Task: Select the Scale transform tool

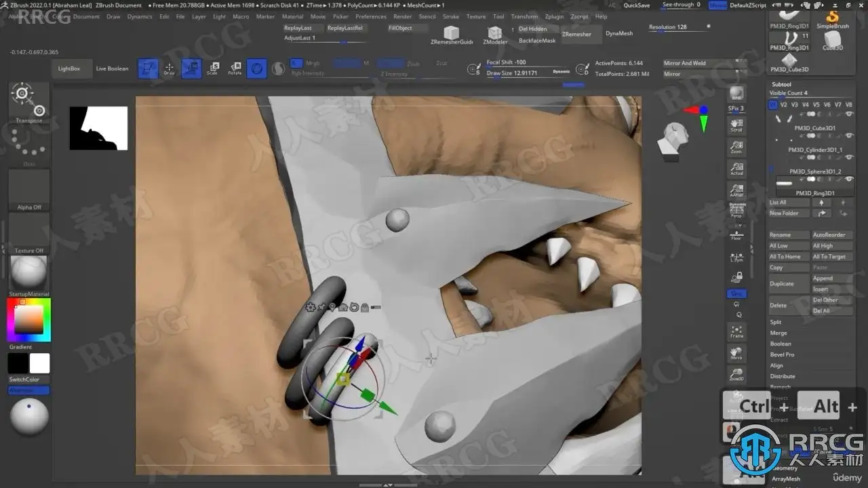Action: pos(213,68)
